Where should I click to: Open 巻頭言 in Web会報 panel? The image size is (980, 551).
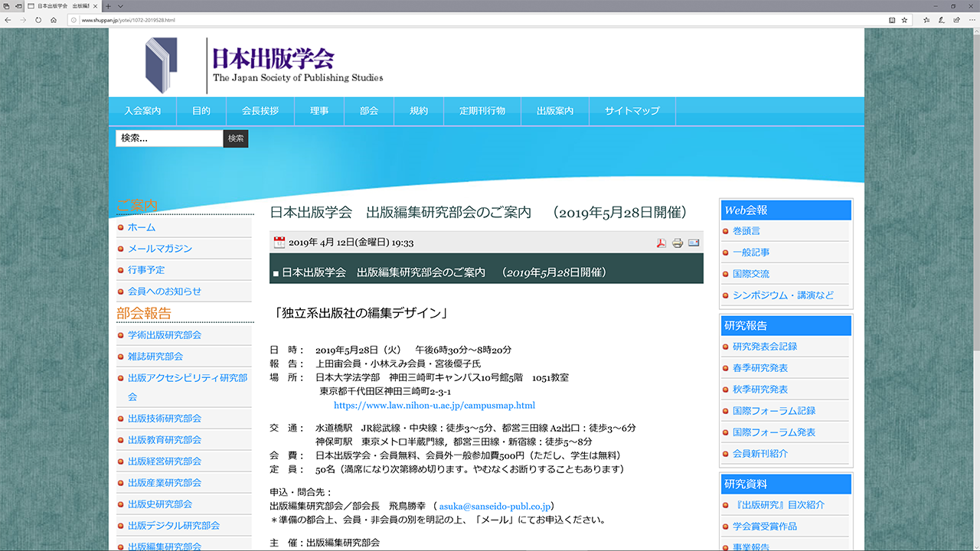coord(746,231)
